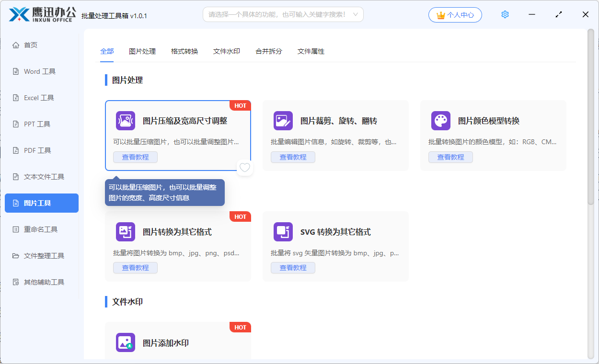Click 查看教程 under SVG conversion card

[x=293, y=268]
